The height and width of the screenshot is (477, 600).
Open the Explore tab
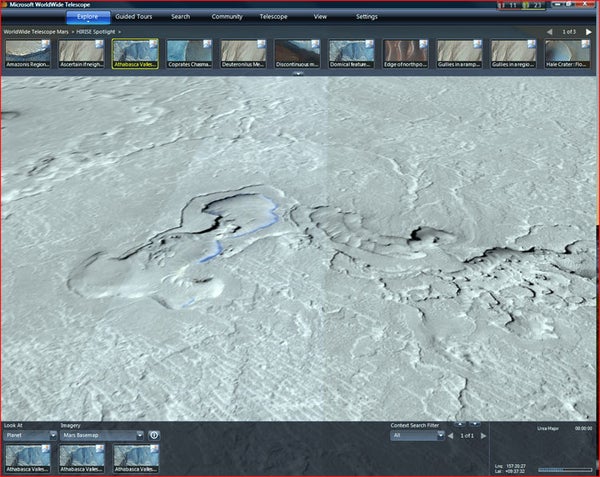tap(88, 17)
